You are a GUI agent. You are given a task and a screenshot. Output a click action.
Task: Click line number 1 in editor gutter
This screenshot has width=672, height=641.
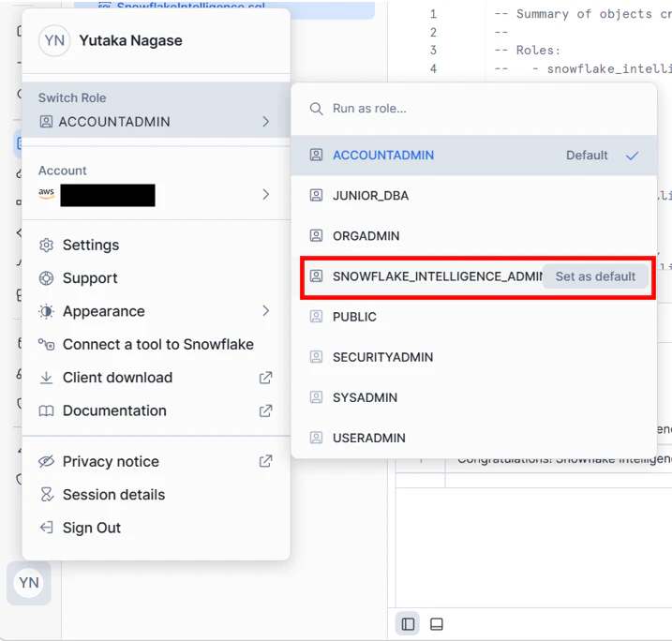433,14
